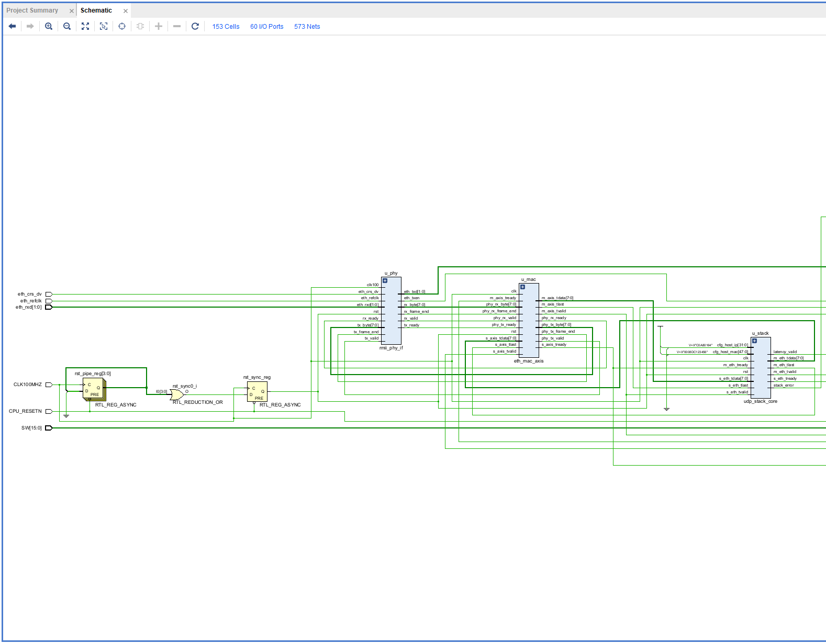Select the eth_rxd[1:0] input port
The image size is (826, 644).
(49, 307)
